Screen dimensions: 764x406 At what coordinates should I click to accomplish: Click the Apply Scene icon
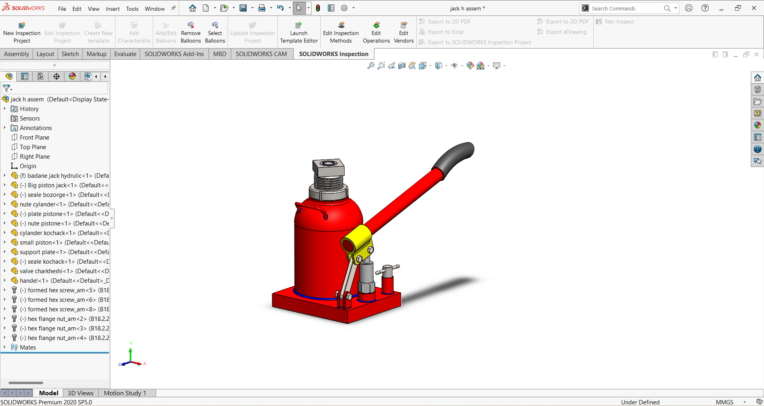tap(480, 65)
